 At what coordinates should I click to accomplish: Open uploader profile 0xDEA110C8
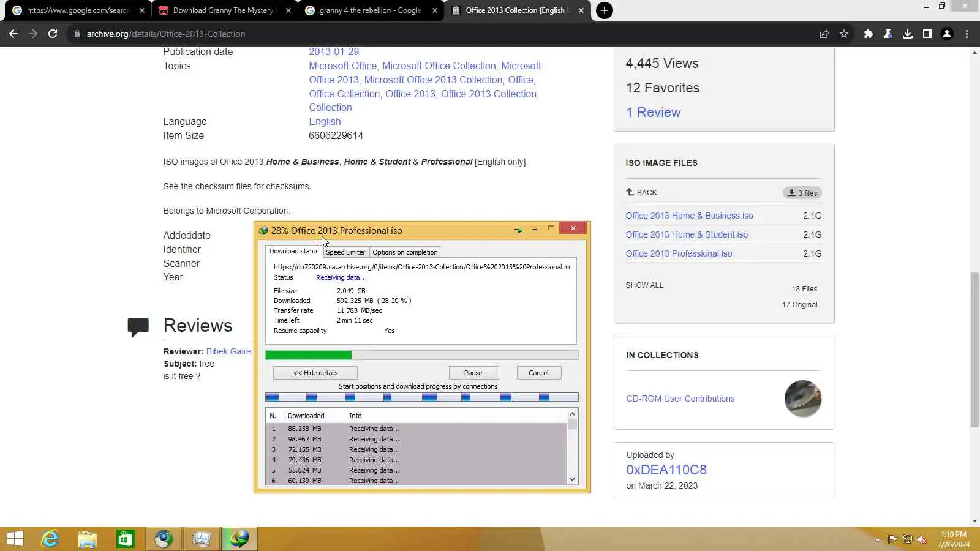tap(666, 470)
